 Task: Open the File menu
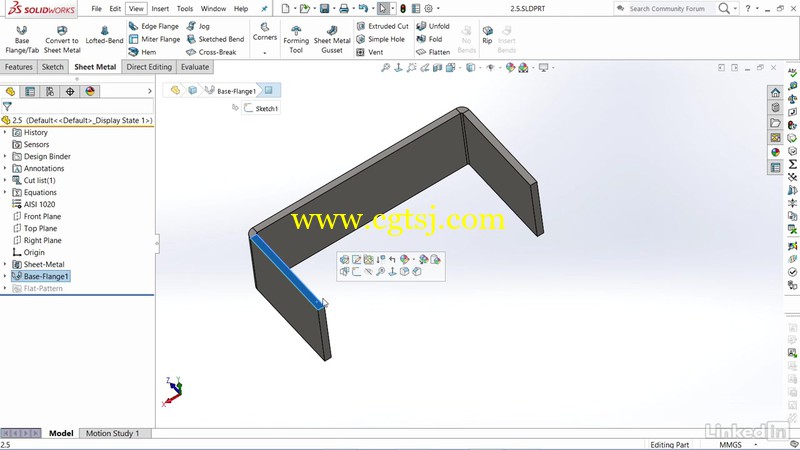pyautogui.click(x=96, y=9)
